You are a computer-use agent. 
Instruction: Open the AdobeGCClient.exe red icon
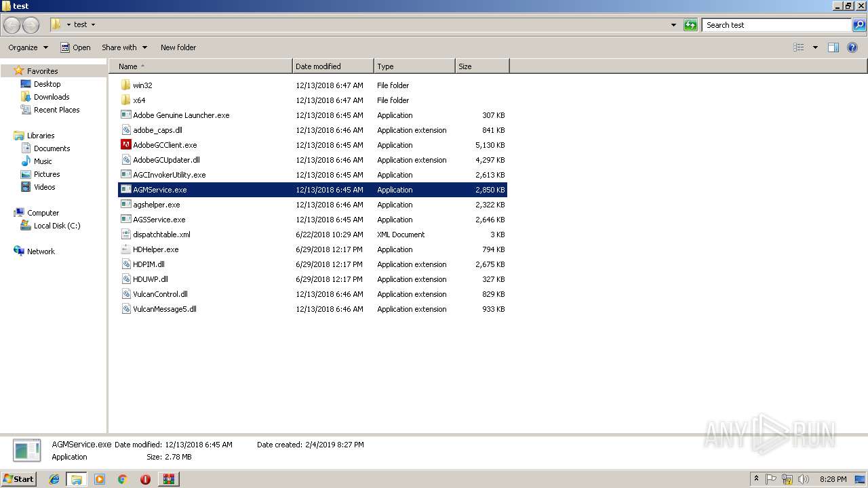coord(125,145)
